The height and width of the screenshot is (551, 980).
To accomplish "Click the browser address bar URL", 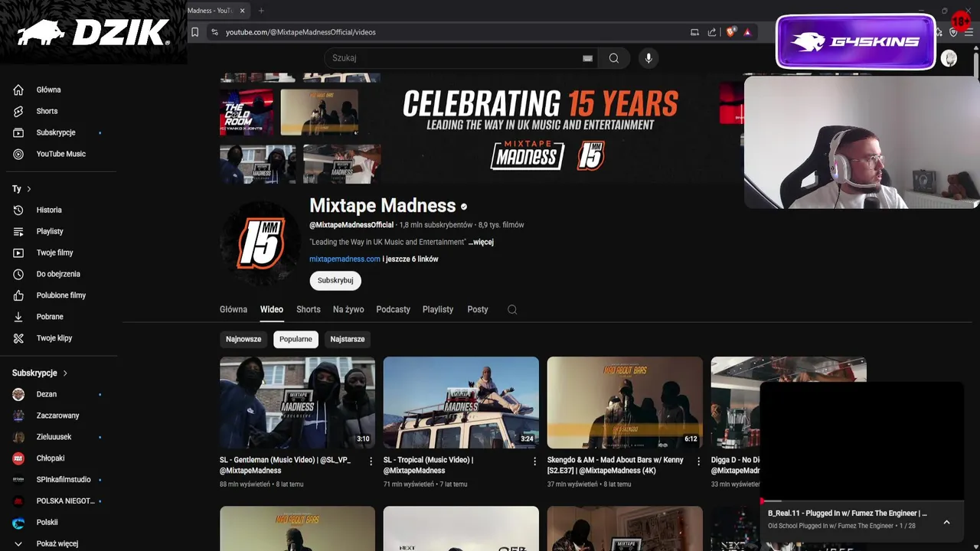I will (x=301, y=32).
